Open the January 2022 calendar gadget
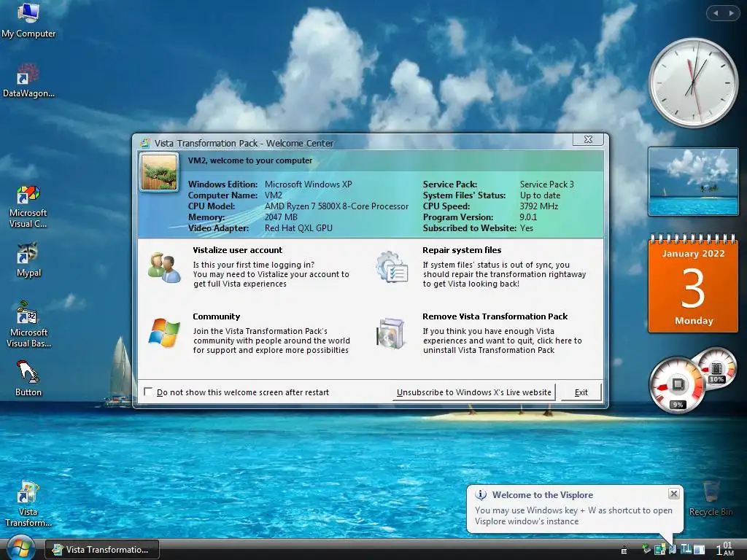Viewport: 747px width, 560px height. point(693,284)
